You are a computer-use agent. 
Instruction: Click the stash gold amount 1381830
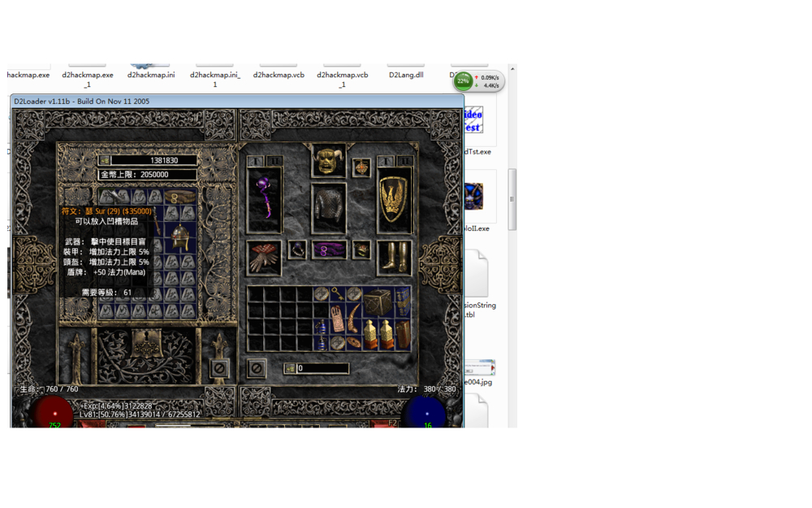[164, 161]
